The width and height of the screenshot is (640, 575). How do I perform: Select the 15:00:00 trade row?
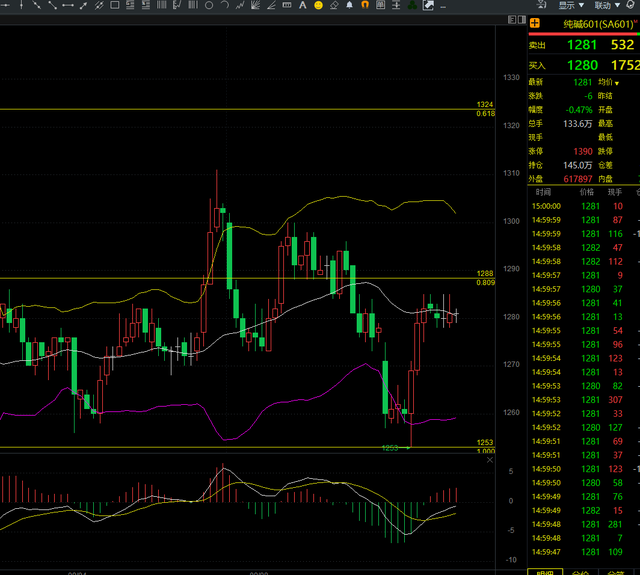click(x=584, y=206)
